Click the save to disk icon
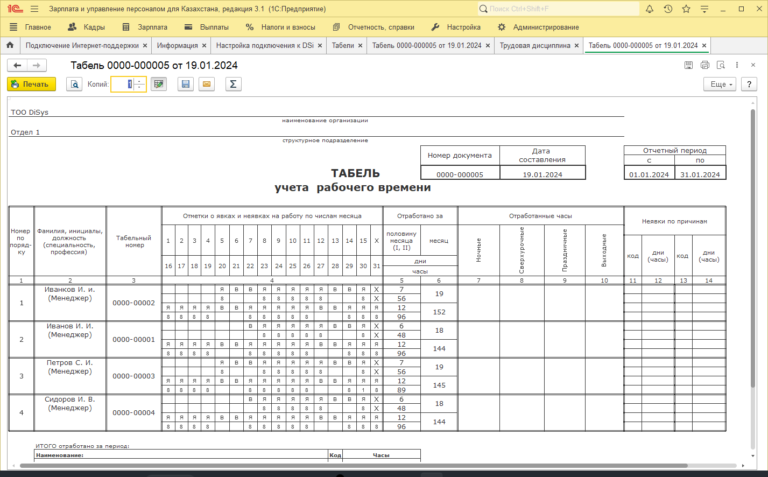 pyautogui.click(x=185, y=84)
